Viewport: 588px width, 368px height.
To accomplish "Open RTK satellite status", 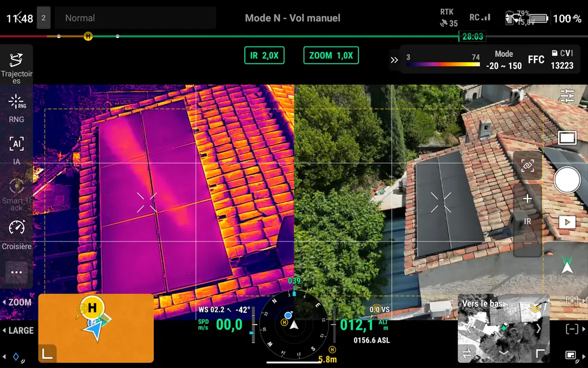I will 448,18.
